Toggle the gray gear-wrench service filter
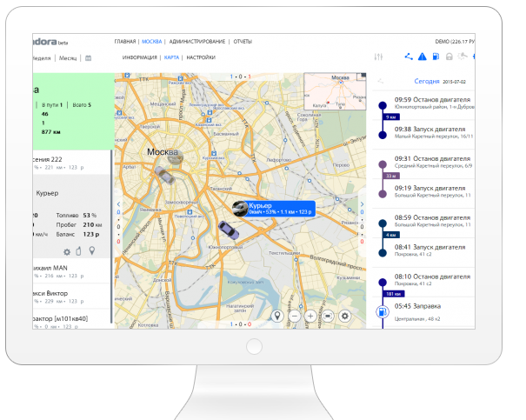Screen dimensions: 526x420 coord(463,57)
